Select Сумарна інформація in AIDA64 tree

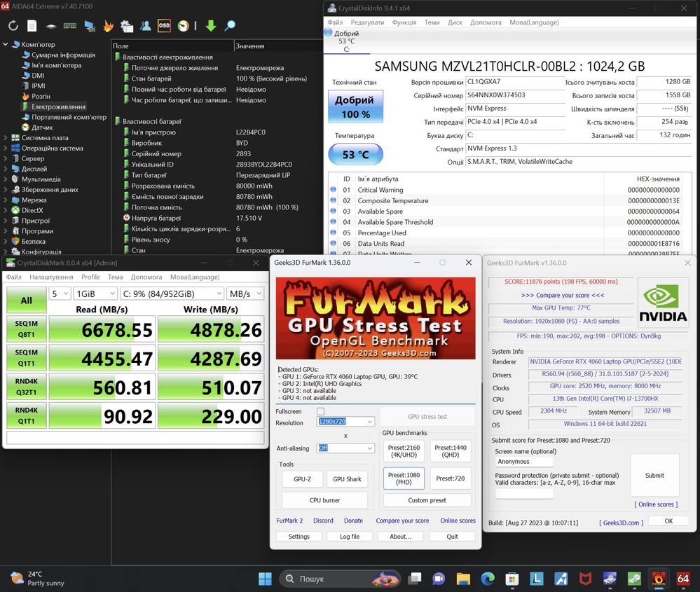tap(63, 55)
